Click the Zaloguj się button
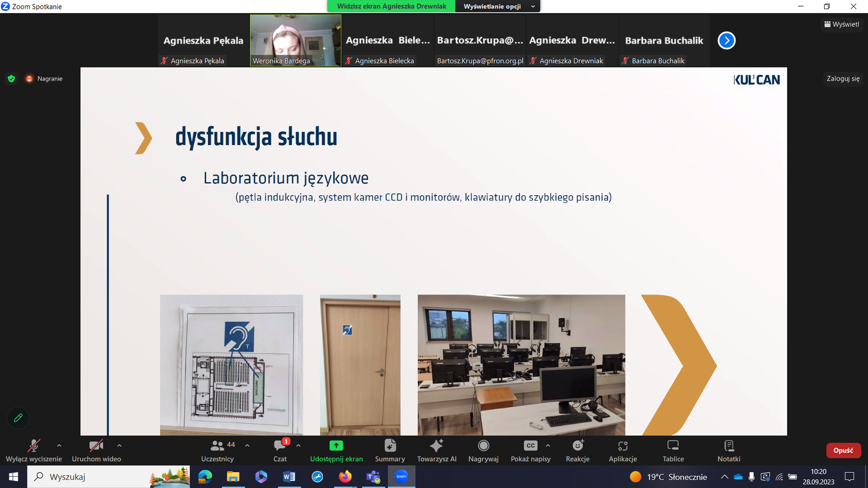This screenshot has height=488, width=868. 843,79
